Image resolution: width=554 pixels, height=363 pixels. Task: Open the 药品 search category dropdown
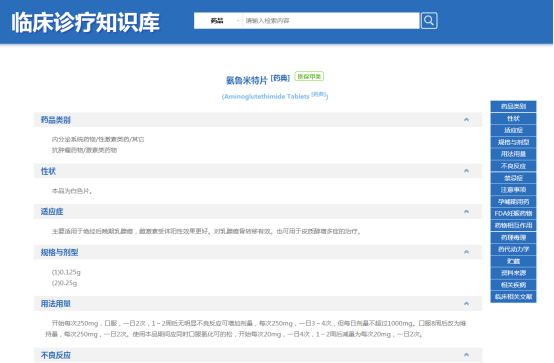[x=218, y=21]
